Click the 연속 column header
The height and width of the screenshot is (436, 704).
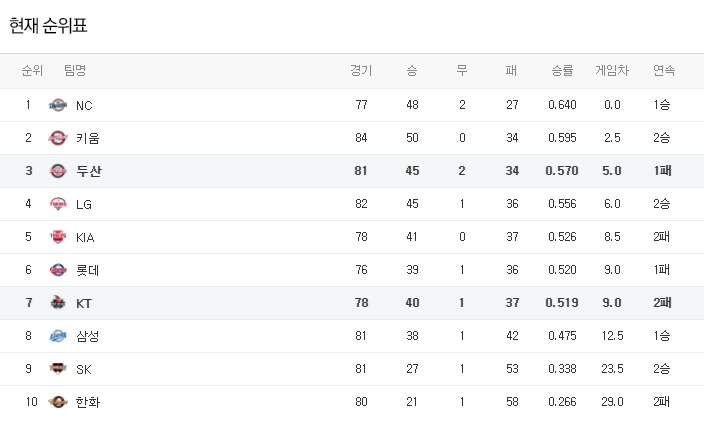[x=663, y=71]
